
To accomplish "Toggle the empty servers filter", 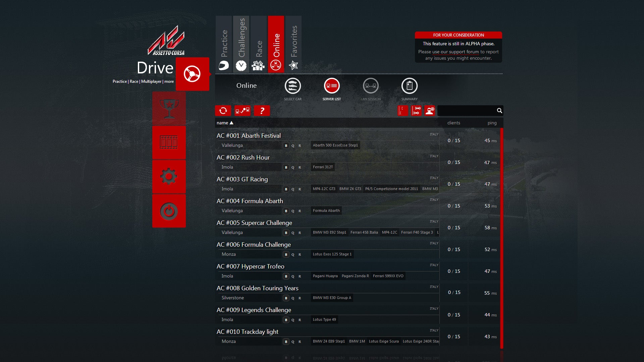I will tap(402, 111).
